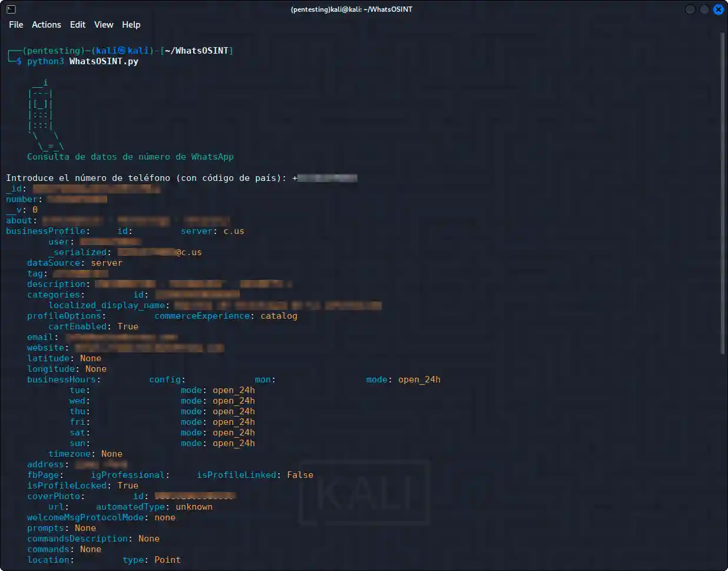Click the 'type: Point' location value
The image size is (728, 571).
(x=152, y=560)
